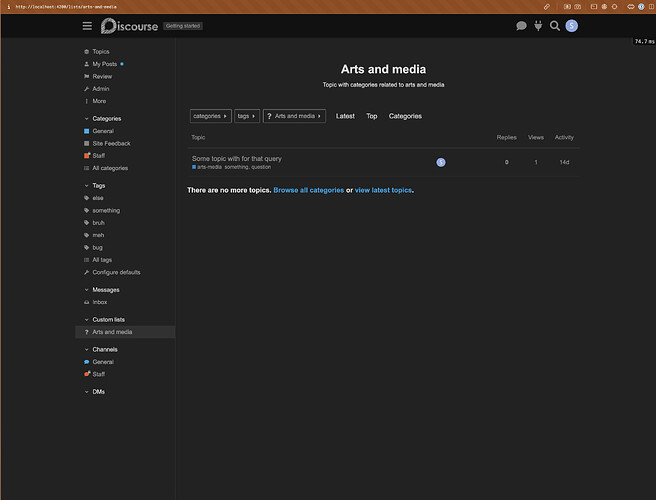Screen dimensions: 656x500
Task: Click the arts-media category badge on topic
Action: tap(207, 167)
